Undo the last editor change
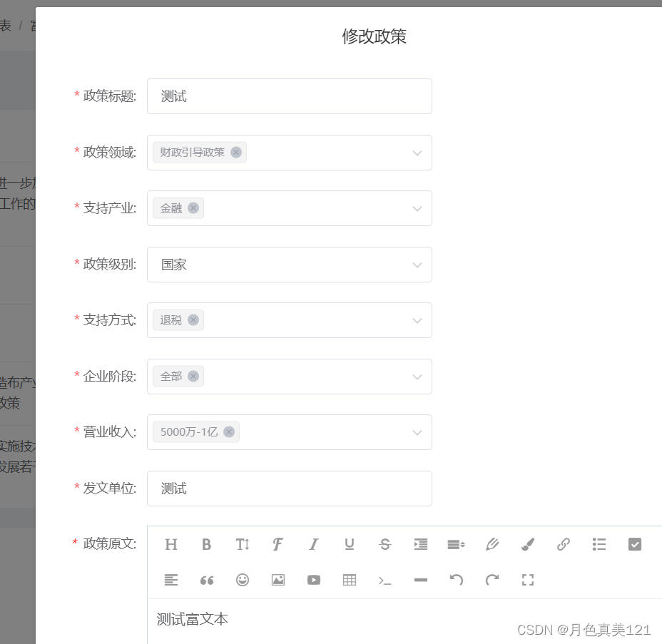 [x=456, y=580]
